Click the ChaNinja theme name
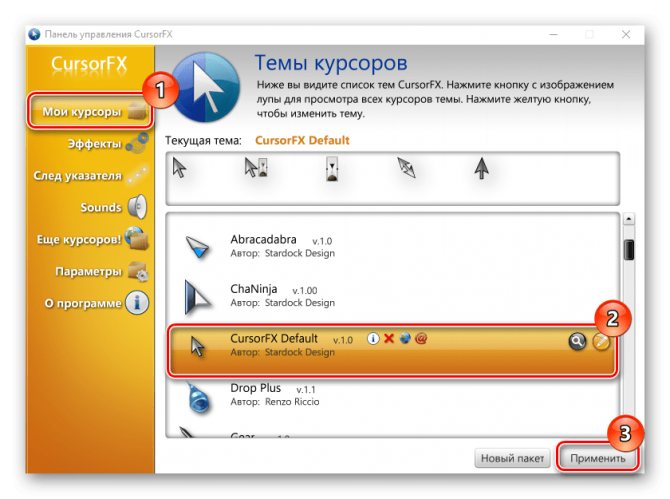This screenshot has width=670, height=499. 254,289
